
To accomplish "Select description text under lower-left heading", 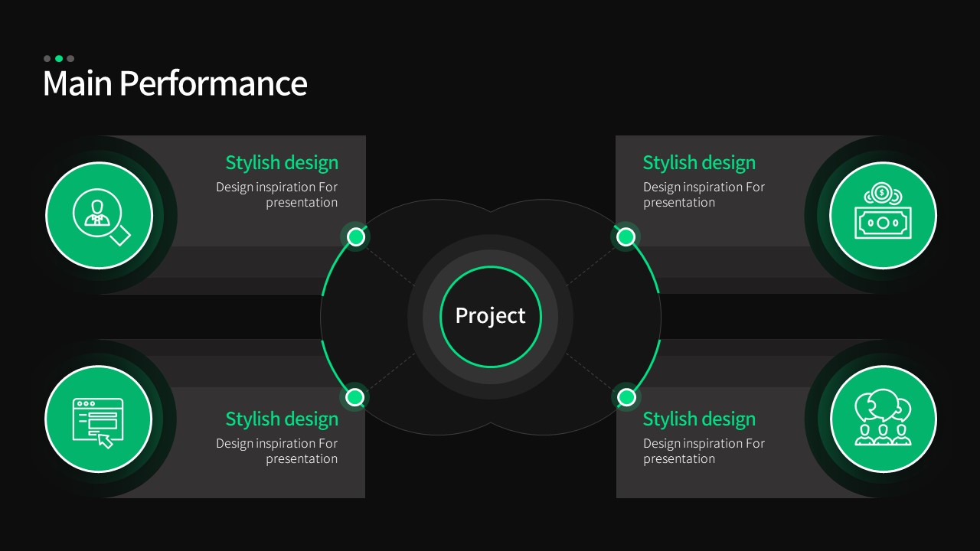I will click(x=276, y=451).
